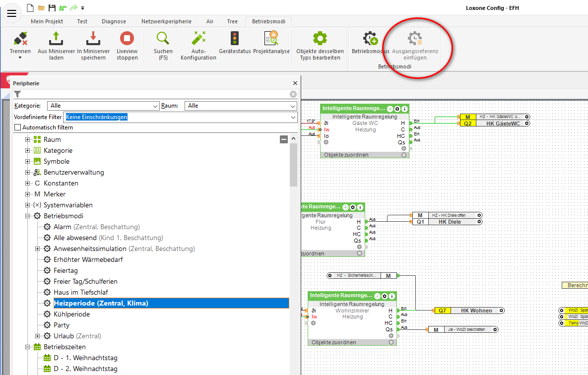This screenshot has height=375, width=588.
Task: Expand the Anwesenheitssimulation tree node
Action: pyautogui.click(x=38, y=249)
